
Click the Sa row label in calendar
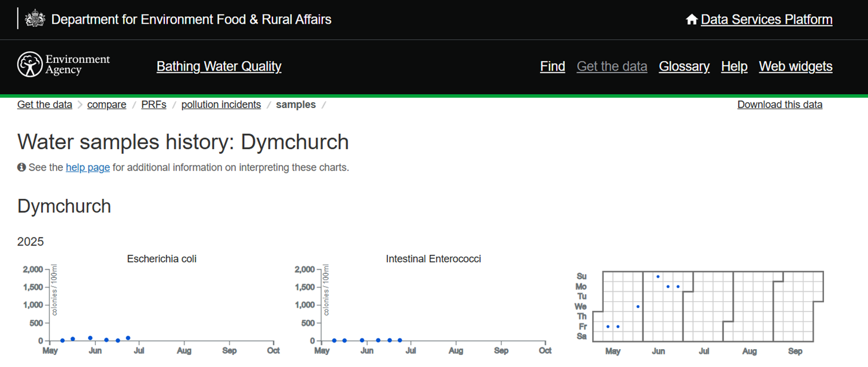tap(582, 336)
